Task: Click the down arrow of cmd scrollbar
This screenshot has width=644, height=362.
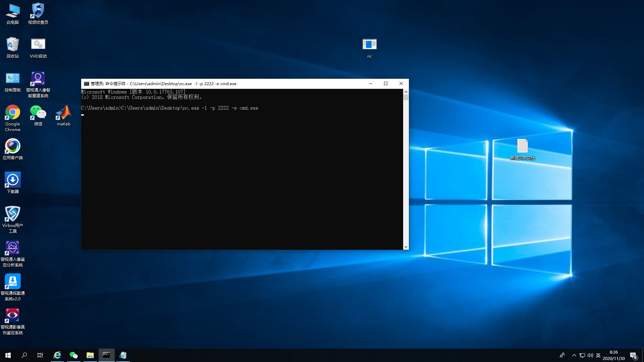Action: [406, 247]
